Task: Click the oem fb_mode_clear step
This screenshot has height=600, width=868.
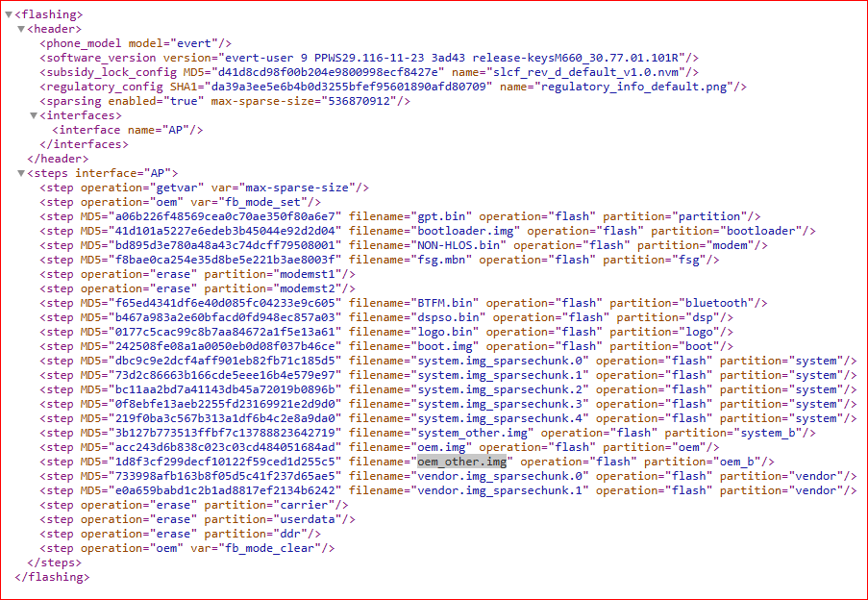Action: (x=187, y=547)
